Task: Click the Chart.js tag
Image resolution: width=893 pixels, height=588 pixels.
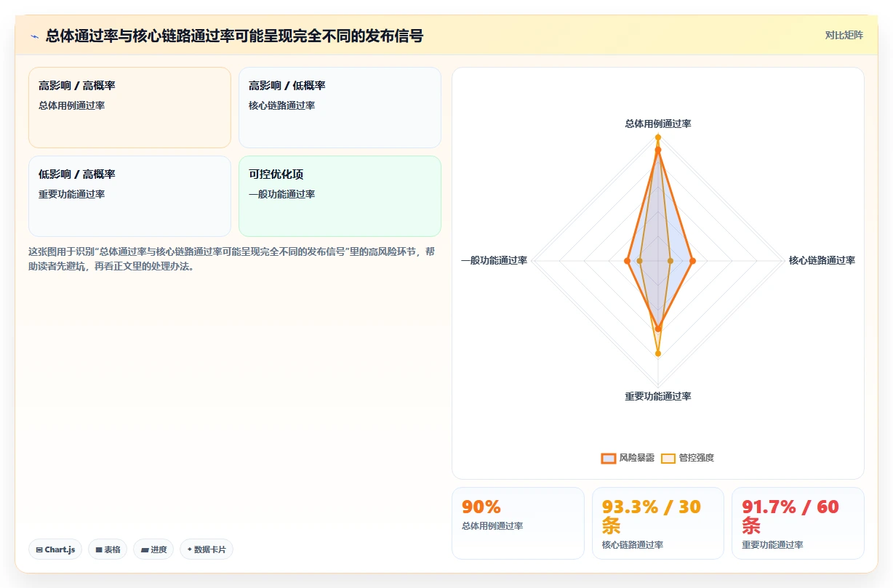Action: pyautogui.click(x=55, y=549)
